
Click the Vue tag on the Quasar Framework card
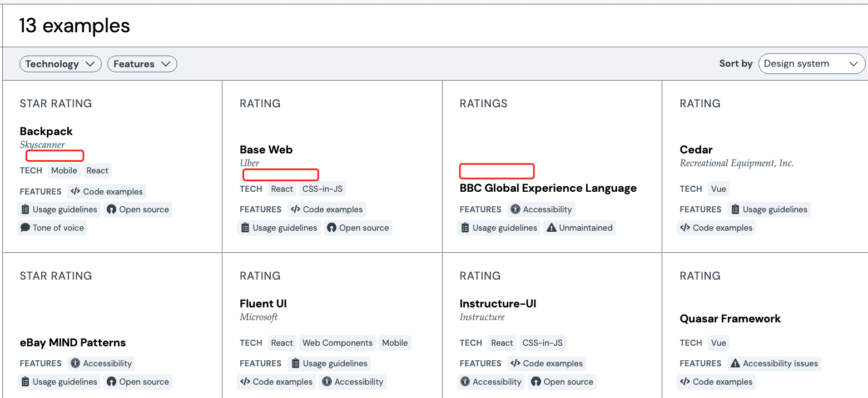718,343
